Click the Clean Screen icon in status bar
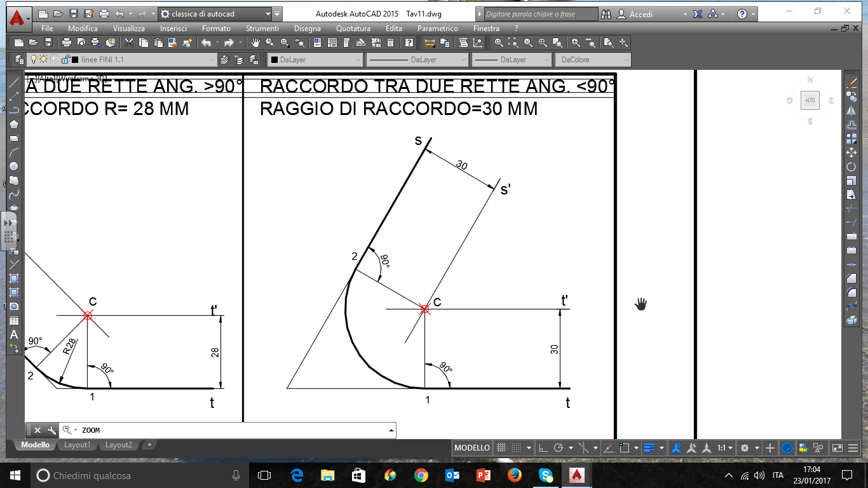The width and height of the screenshot is (868, 488). click(x=837, y=448)
